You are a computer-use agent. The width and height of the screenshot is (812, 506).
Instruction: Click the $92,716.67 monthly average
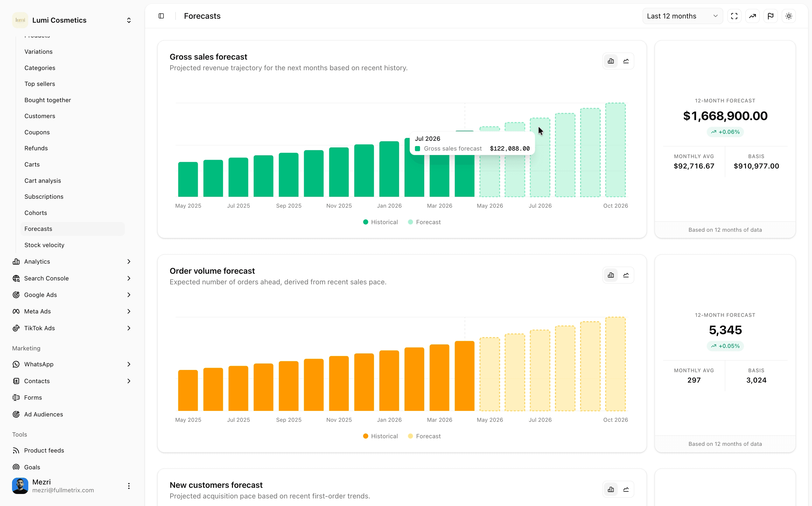(694, 166)
